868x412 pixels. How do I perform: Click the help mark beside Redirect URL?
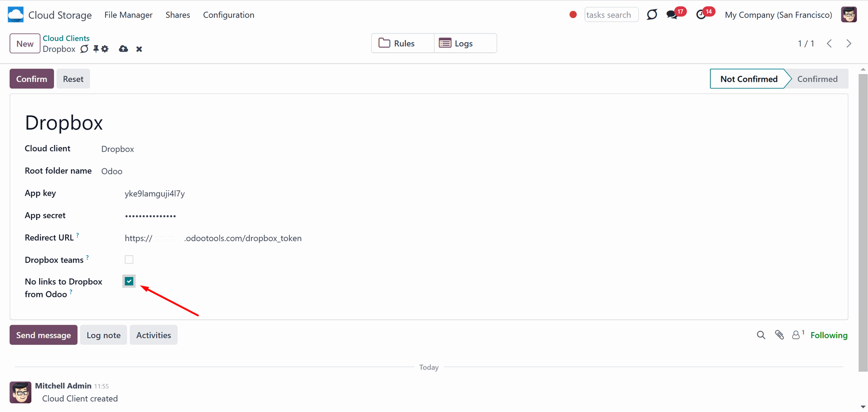(78, 235)
